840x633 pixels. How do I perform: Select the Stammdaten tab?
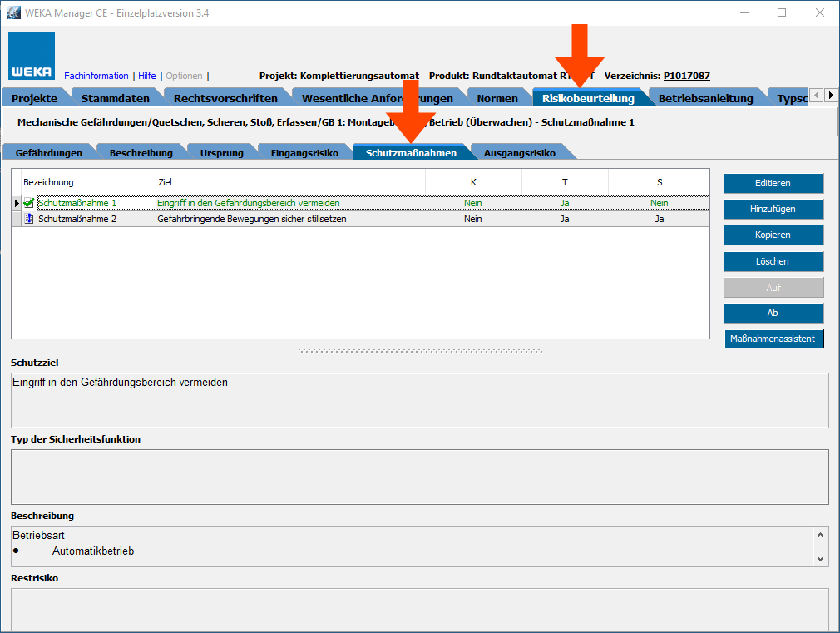[x=115, y=98]
